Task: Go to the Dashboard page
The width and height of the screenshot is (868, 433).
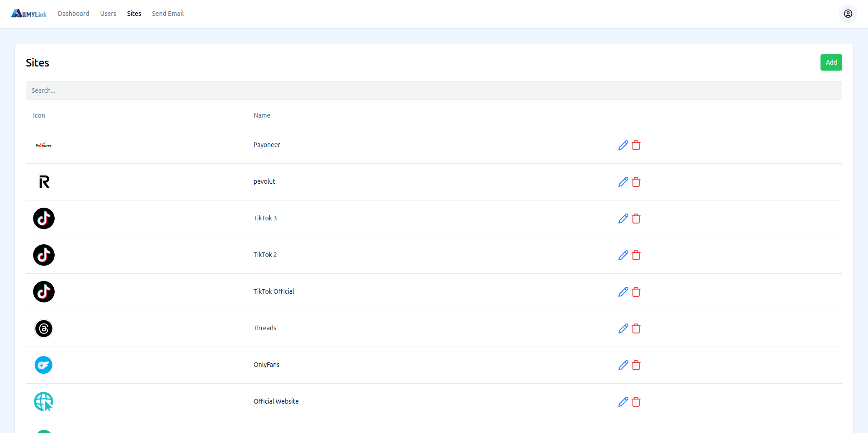Action: click(73, 14)
